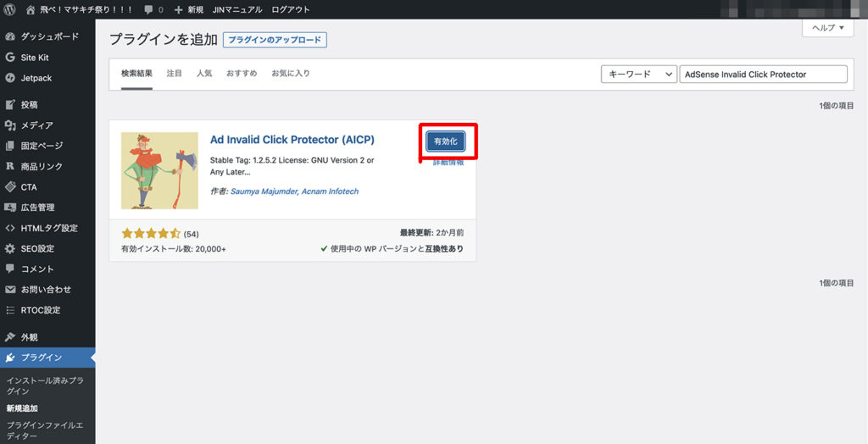Open the 詳細情報 link
The width and height of the screenshot is (868, 444).
coord(448,162)
